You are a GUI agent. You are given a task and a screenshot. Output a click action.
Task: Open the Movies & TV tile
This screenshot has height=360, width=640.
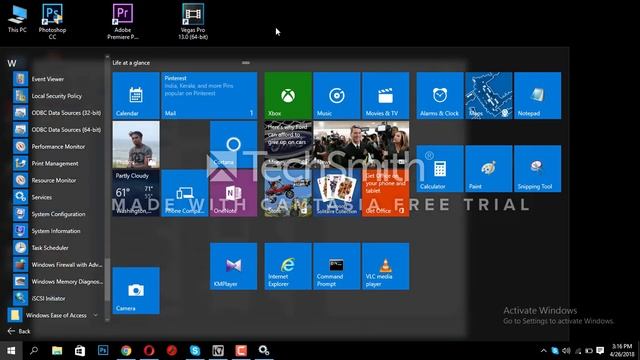click(x=386, y=96)
